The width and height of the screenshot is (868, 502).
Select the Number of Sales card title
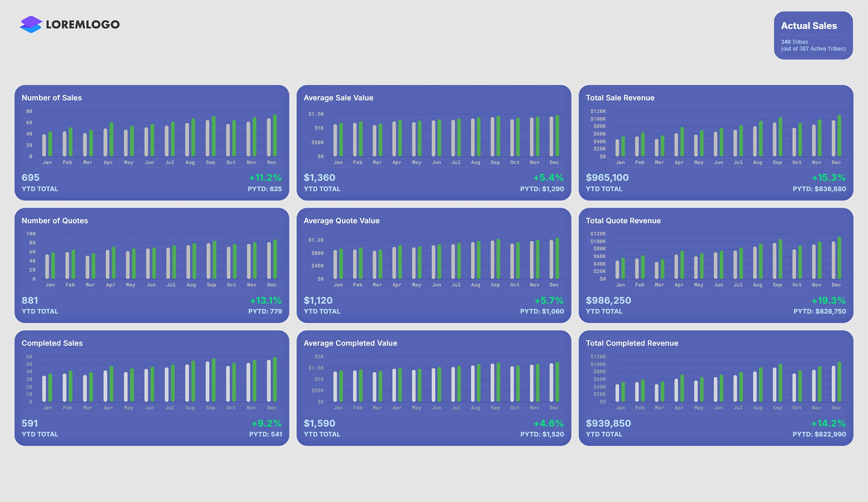(x=52, y=98)
